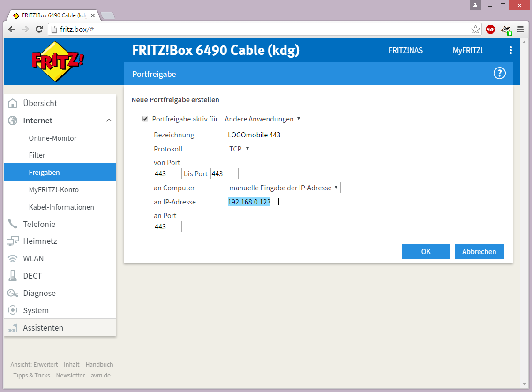Click the Ansicht: Erweitert link
532x392 pixels.
(x=34, y=364)
